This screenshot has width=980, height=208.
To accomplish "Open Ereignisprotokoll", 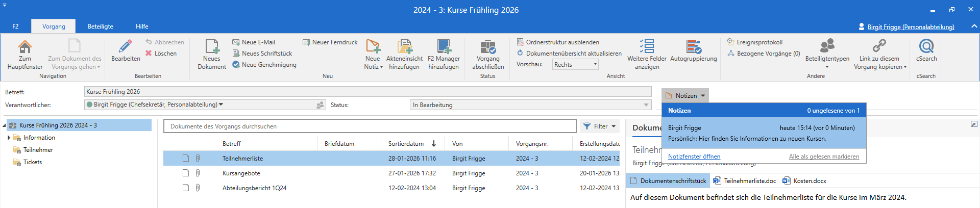I will [x=755, y=42].
